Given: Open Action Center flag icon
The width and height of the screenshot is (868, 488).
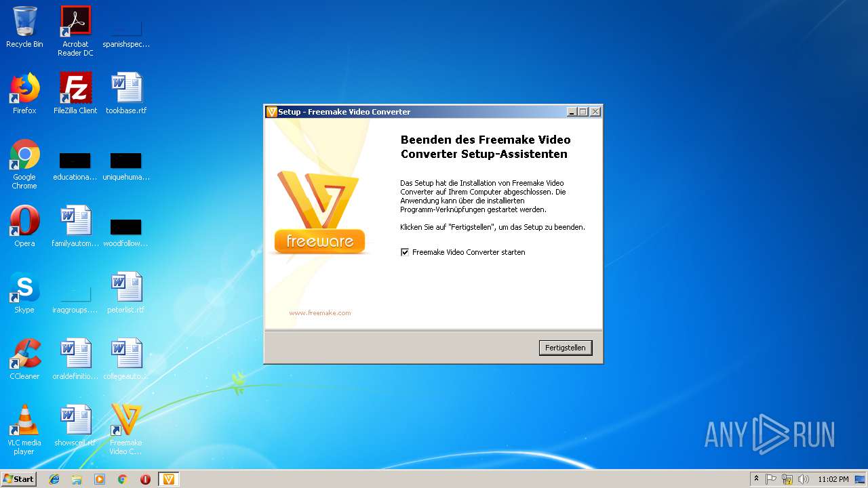Looking at the screenshot, I should click(x=771, y=479).
